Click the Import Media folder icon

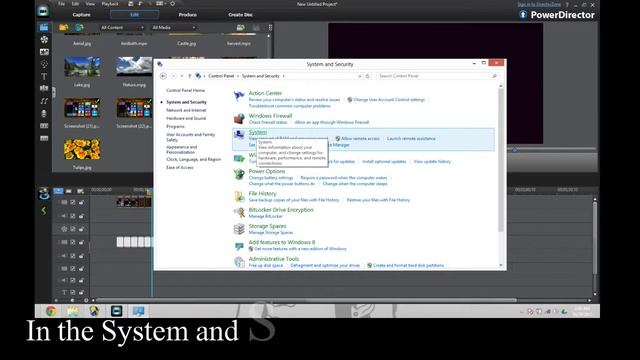(x=63, y=27)
